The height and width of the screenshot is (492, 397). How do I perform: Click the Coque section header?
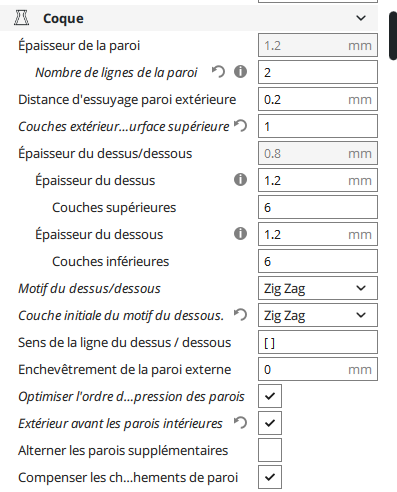coord(189,18)
